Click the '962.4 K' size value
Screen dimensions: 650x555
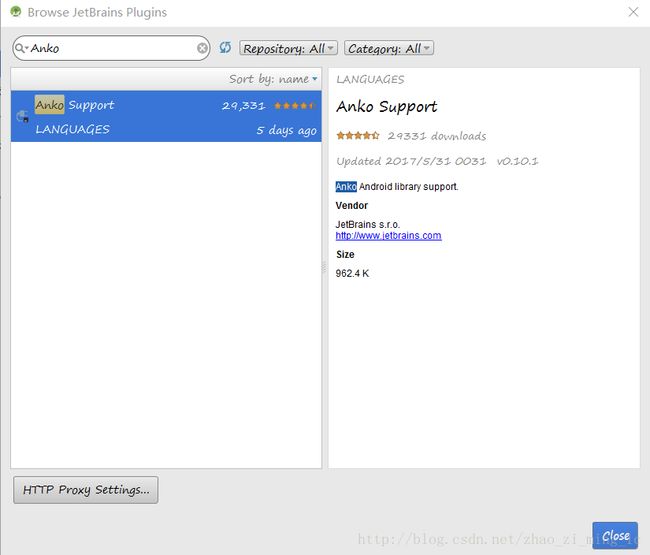point(352,274)
